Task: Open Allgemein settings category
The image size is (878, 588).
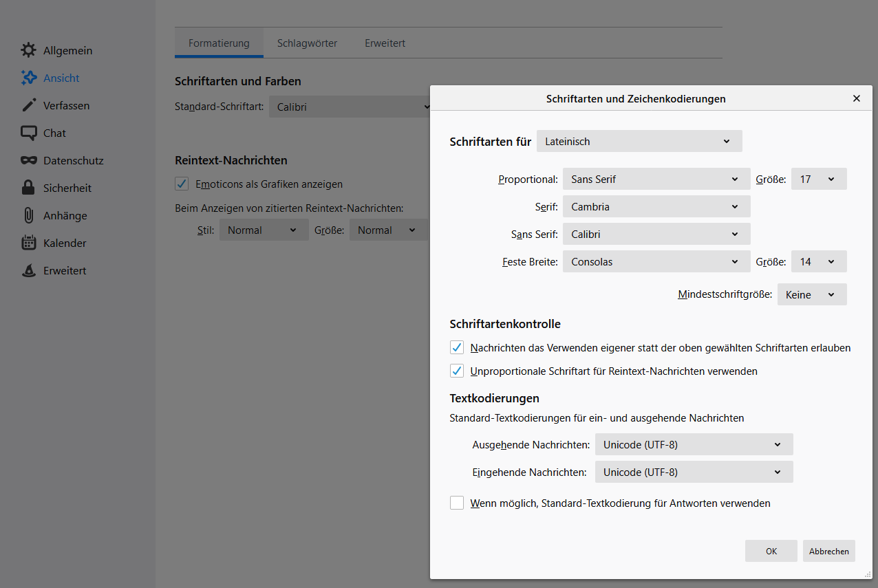Action: 67,50
